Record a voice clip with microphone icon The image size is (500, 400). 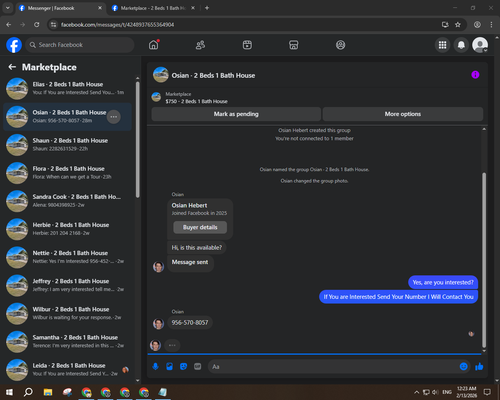[x=155, y=367]
